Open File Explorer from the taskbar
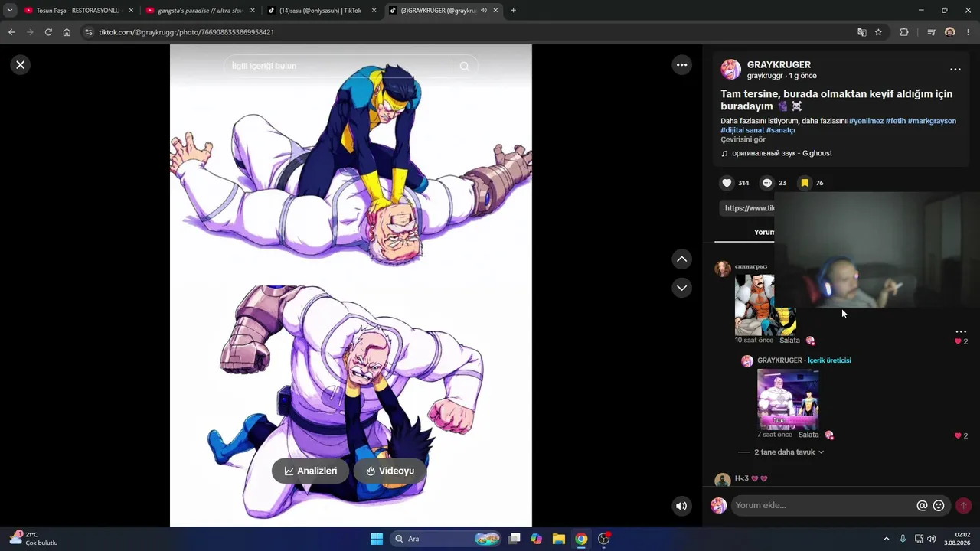The height and width of the screenshot is (551, 980). tap(559, 539)
